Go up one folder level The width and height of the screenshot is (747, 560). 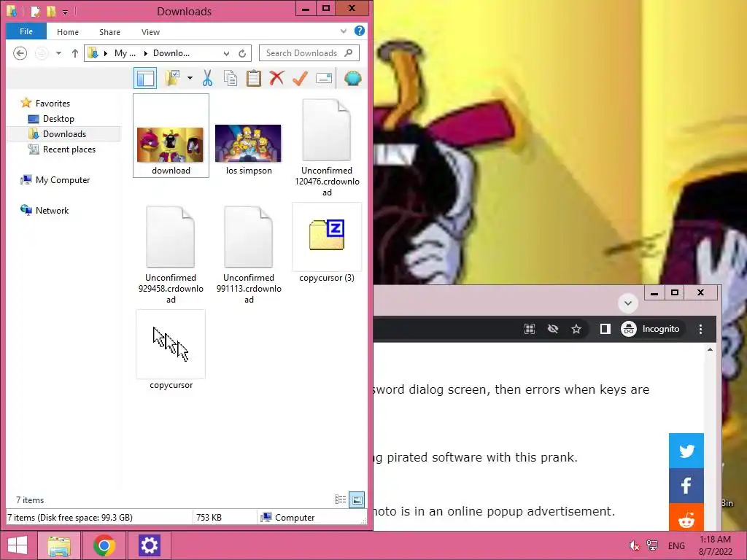[75, 52]
